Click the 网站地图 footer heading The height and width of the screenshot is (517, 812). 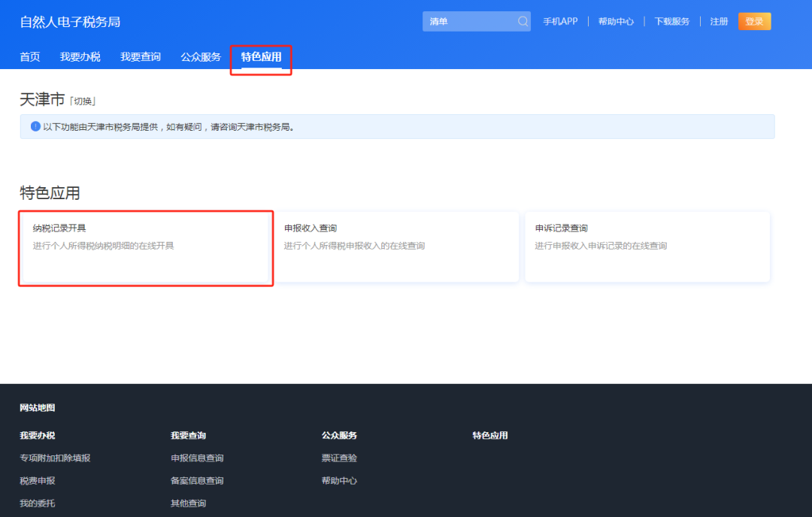[38, 408]
